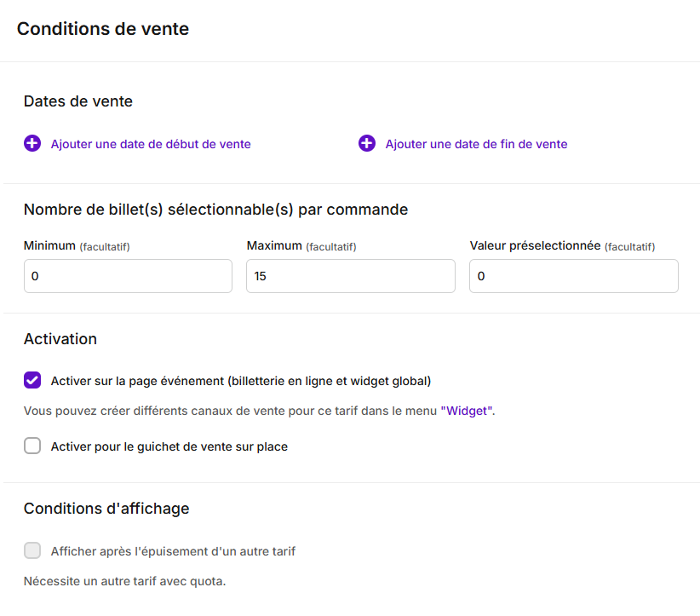Click the plus icon for start sale date
The height and width of the screenshot is (616, 700).
tap(32, 143)
